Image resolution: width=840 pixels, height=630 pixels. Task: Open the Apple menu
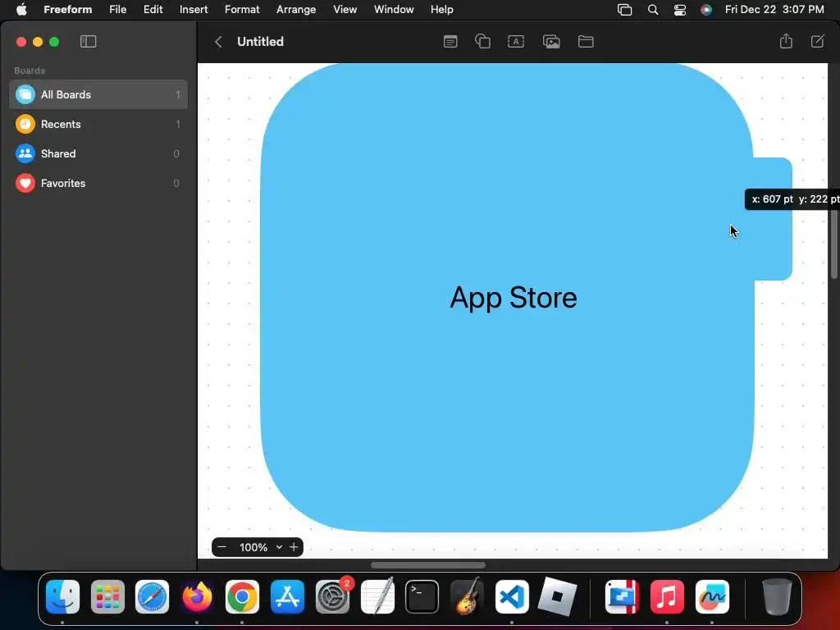(21, 9)
